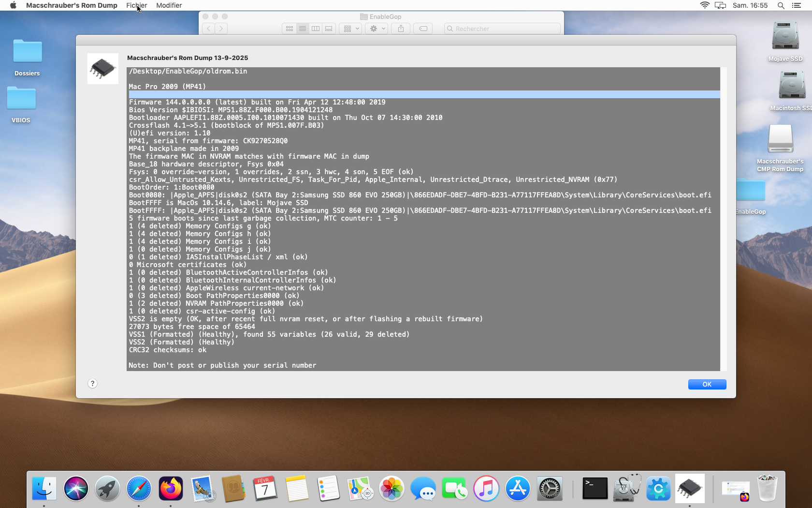Launch Firefox from the dock
Viewport: 812px width, 508px height.
click(x=171, y=488)
